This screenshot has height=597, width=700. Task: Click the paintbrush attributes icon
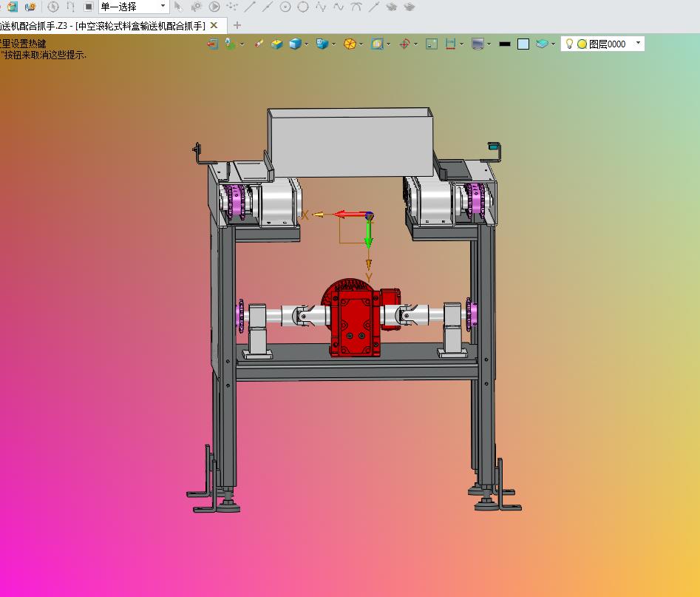tap(259, 44)
